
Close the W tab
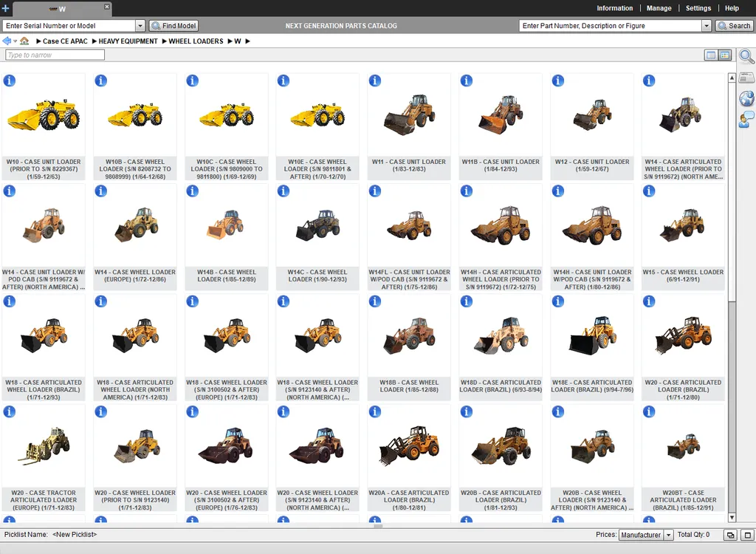(106, 6)
